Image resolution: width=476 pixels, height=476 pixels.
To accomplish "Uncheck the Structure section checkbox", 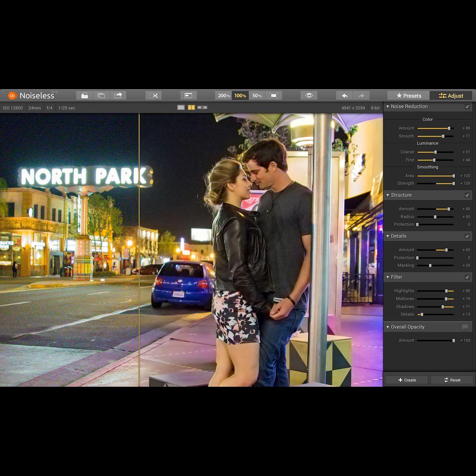I will point(467,195).
